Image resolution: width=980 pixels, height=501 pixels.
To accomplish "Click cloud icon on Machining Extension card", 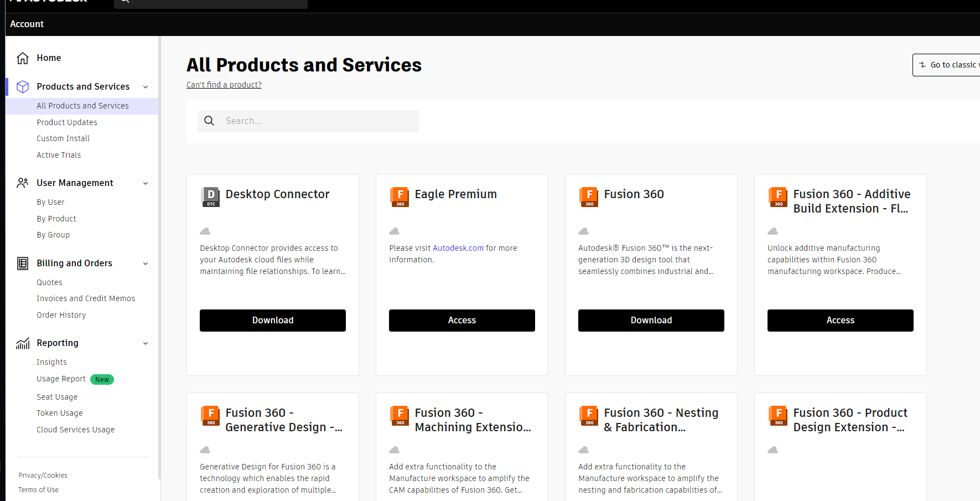I will pos(394,450).
